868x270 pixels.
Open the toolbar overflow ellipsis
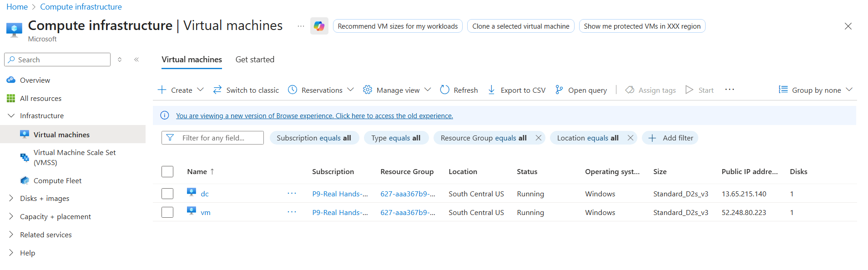(x=730, y=90)
